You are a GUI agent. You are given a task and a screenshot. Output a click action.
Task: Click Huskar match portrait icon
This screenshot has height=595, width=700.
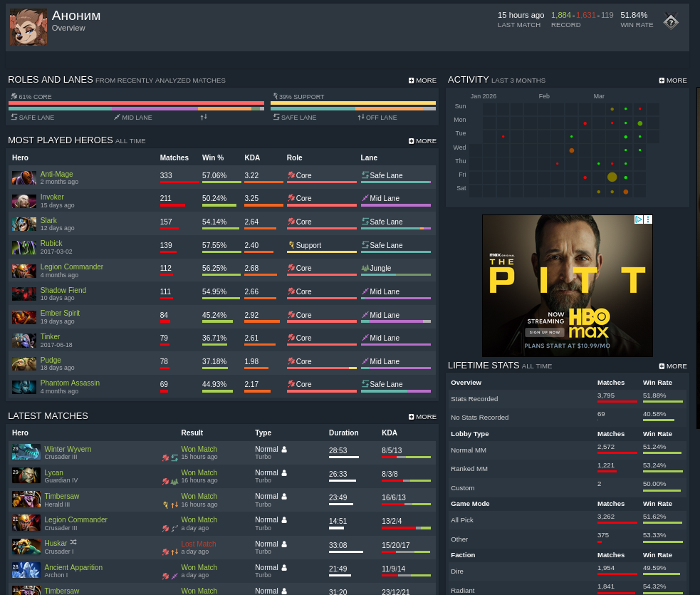26,547
